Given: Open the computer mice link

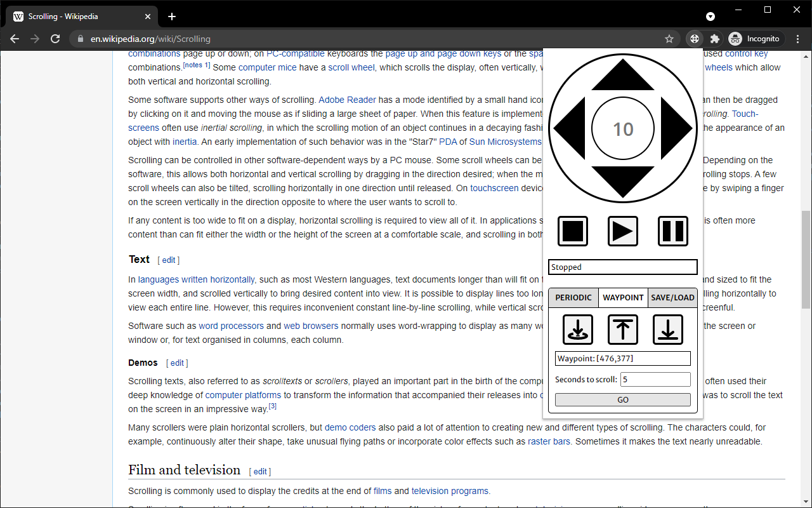Looking at the screenshot, I should pos(268,67).
